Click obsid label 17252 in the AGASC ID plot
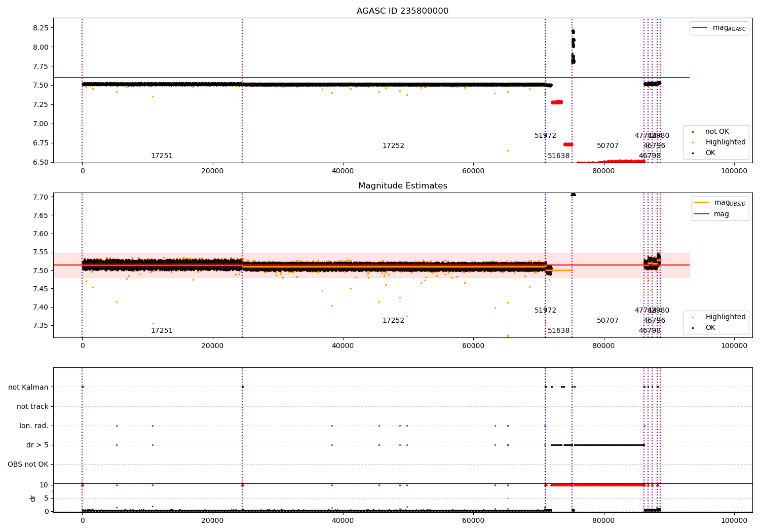760x532 pixels. tap(393, 146)
